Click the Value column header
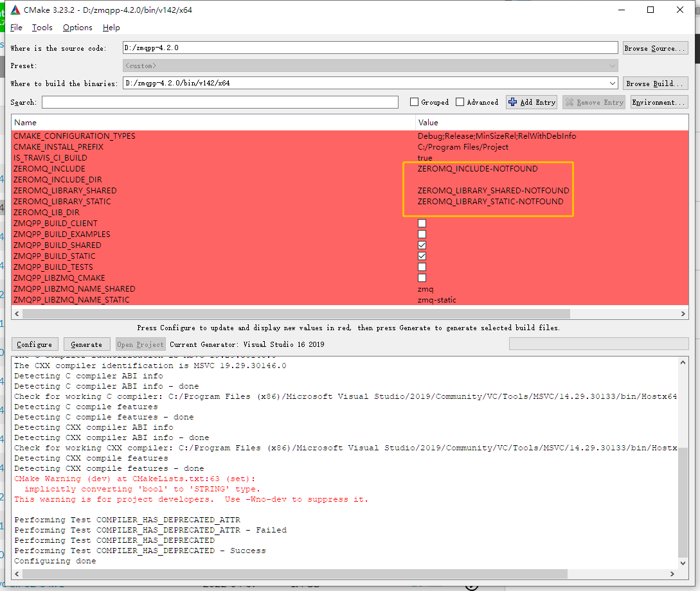Screen dimensions: 700x591 [552, 122]
